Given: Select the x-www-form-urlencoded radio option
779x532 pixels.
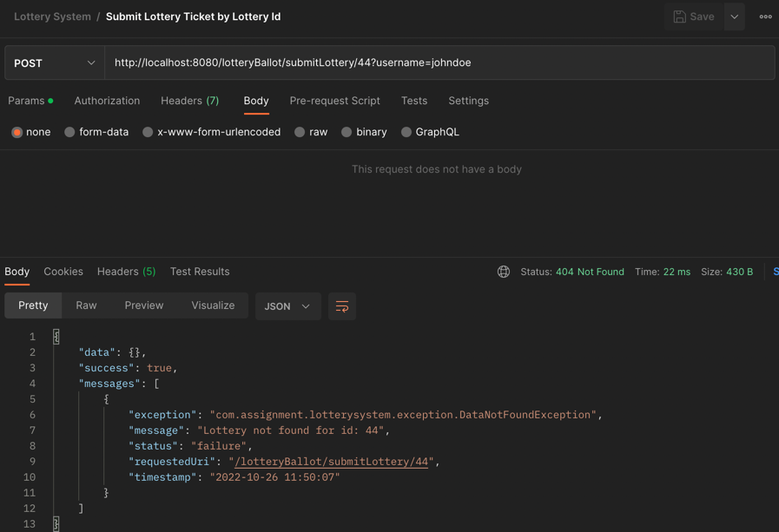Looking at the screenshot, I should 148,132.
